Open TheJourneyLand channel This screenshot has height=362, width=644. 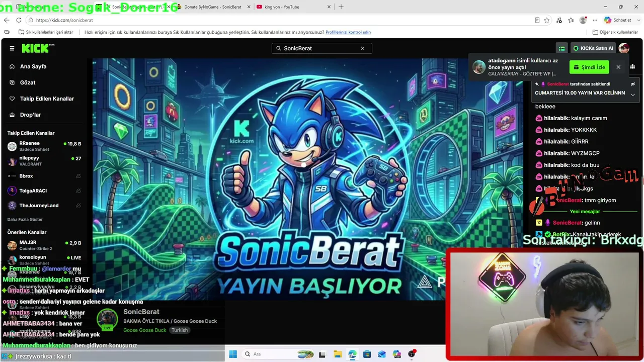(x=44, y=205)
